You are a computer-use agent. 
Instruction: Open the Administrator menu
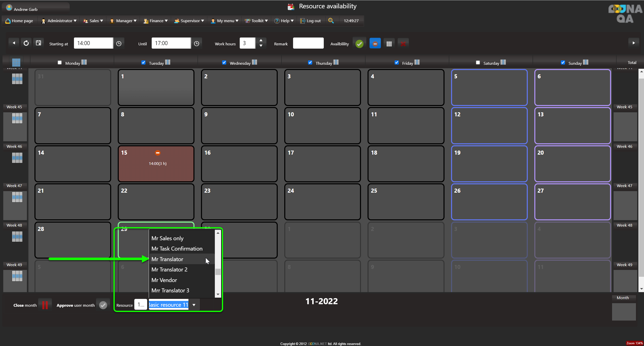click(59, 21)
